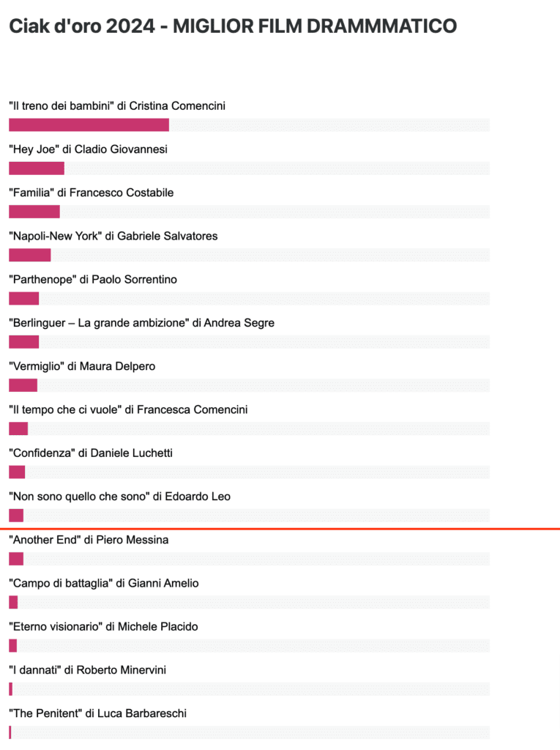The image size is (560, 750).
Task: Select 'Napoli-New York' di Gabriele Salvatores label
Action: point(113,236)
